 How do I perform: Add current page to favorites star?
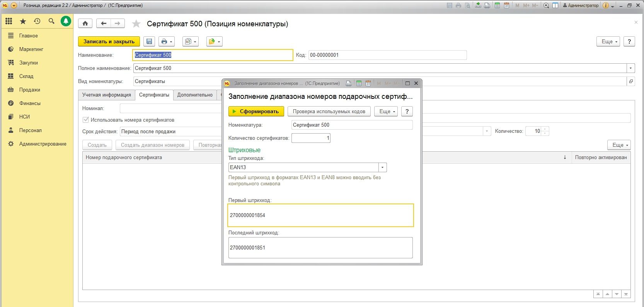coord(136,24)
